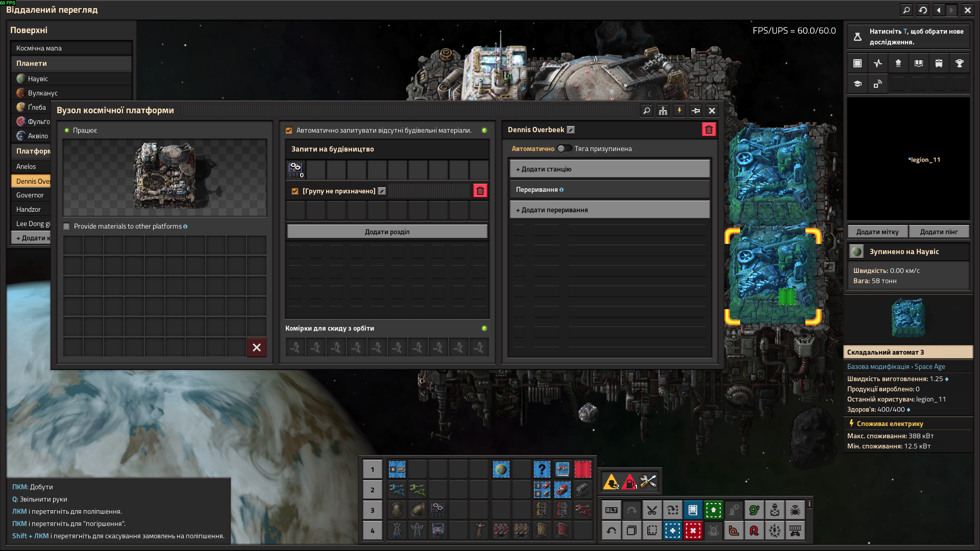Viewport: 980px width, 551px height.
Task: Switch the Автоматично thrust toggle
Action: point(564,148)
